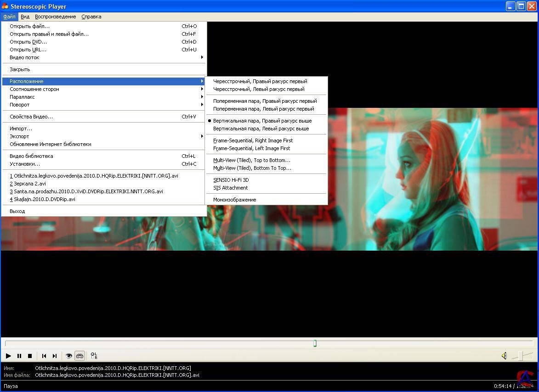Skip to next chapter icon
Image resolution: width=539 pixels, height=392 pixels.
click(55, 356)
